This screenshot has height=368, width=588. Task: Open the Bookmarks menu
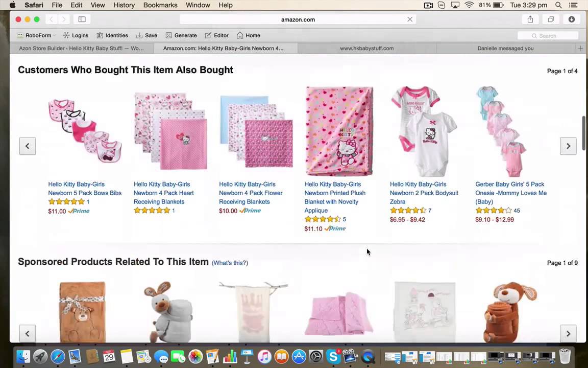coord(160,5)
